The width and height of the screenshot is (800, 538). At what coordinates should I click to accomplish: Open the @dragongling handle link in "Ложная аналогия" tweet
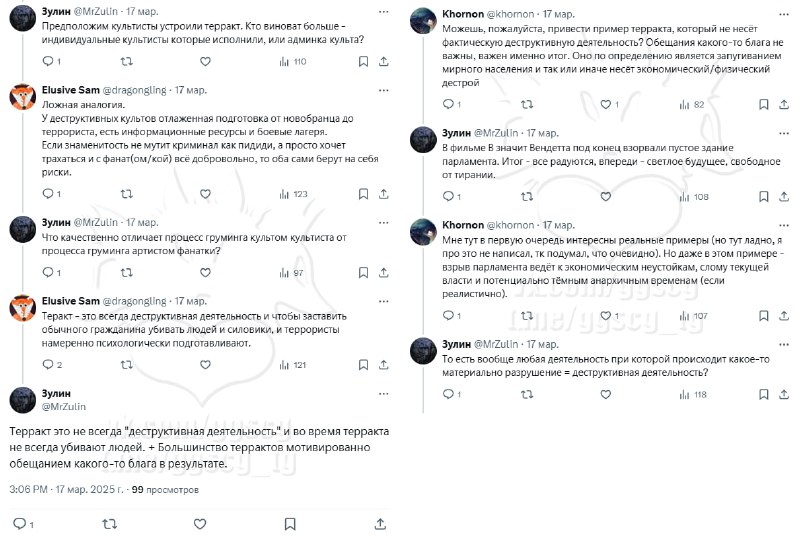click(x=137, y=90)
